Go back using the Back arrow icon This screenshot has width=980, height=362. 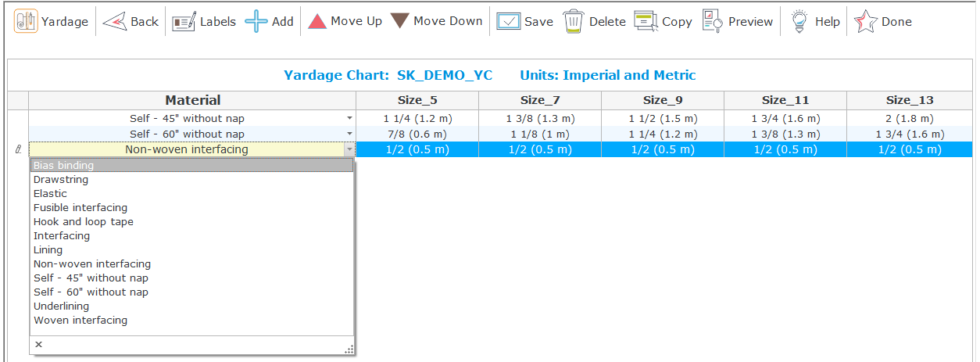pos(115,22)
